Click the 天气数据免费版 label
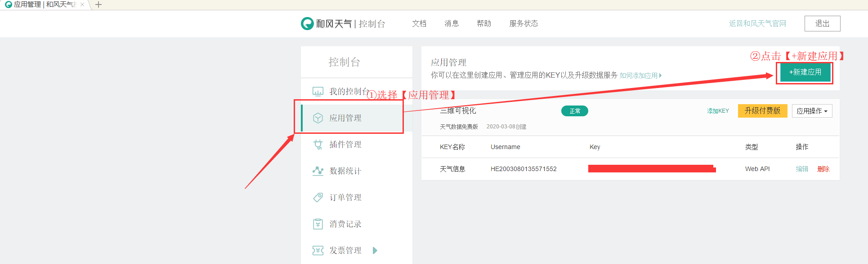868x264 pixels. [x=459, y=127]
